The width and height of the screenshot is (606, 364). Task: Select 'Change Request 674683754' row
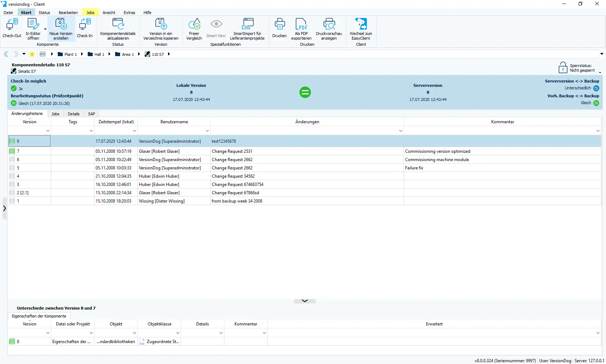coord(305,184)
